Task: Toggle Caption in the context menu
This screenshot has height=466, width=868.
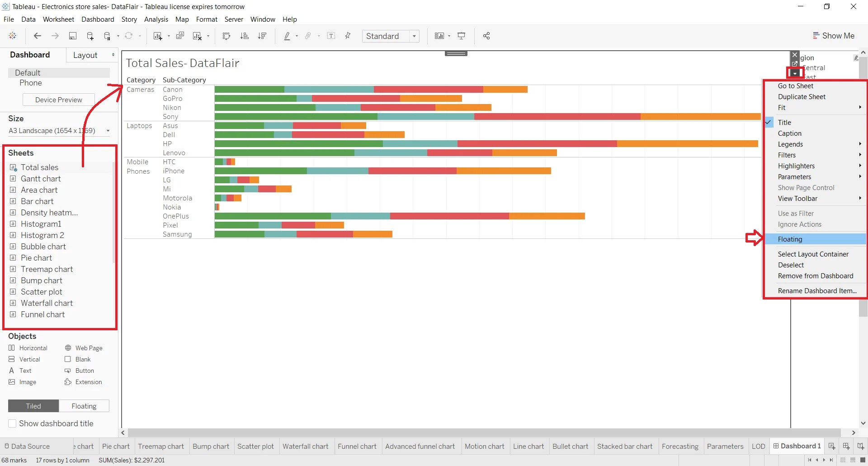Action: tap(790, 133)
